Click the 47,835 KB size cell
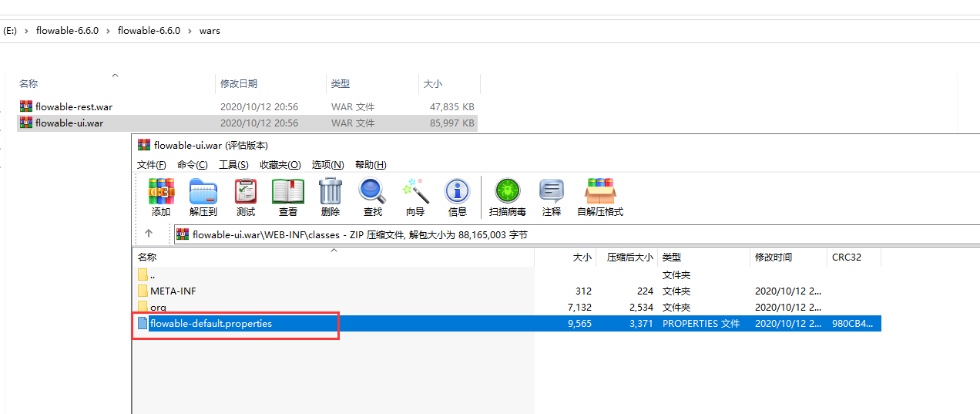Viewport: 980px width, 414px height. 452,106
